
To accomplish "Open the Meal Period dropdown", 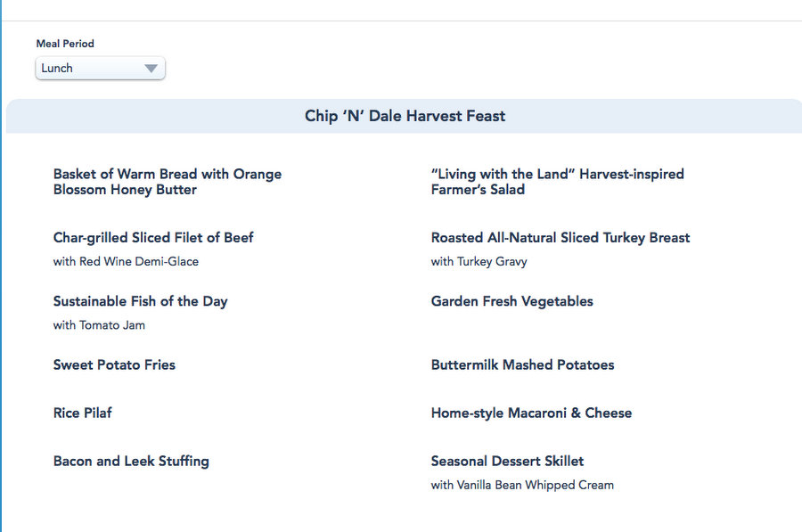I will click(100, 69).
